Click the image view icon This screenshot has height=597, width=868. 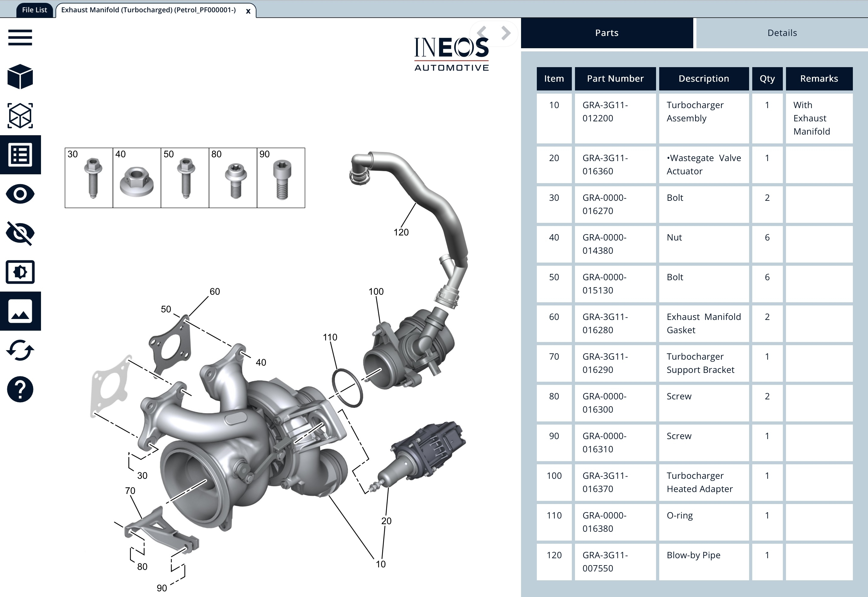[20, 311]
